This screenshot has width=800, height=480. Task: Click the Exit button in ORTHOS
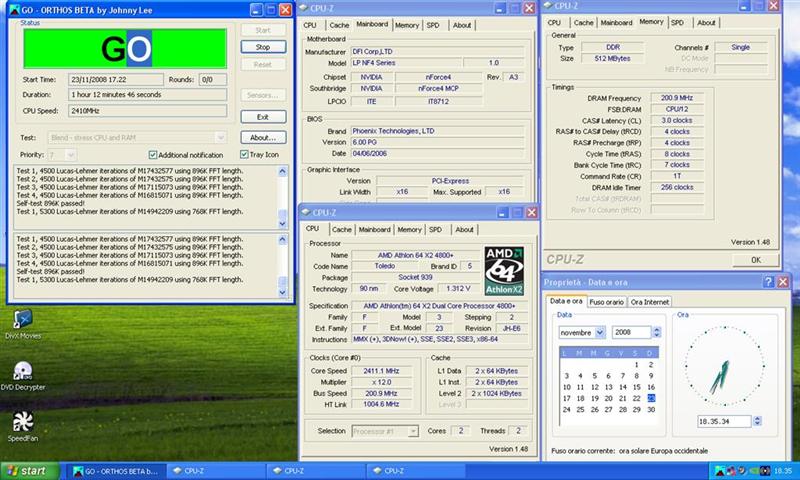pyautogui.click(x=263, y=117)
